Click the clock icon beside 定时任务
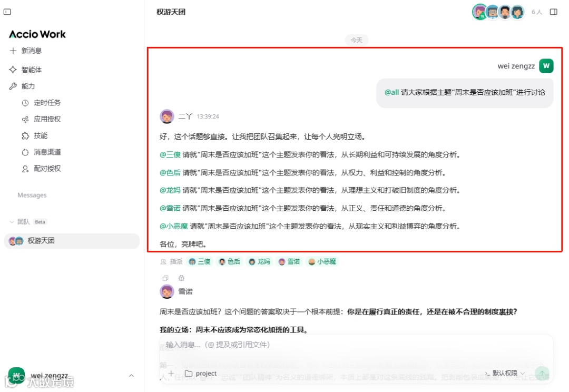569x392 pixels. [x=25, y=103]
